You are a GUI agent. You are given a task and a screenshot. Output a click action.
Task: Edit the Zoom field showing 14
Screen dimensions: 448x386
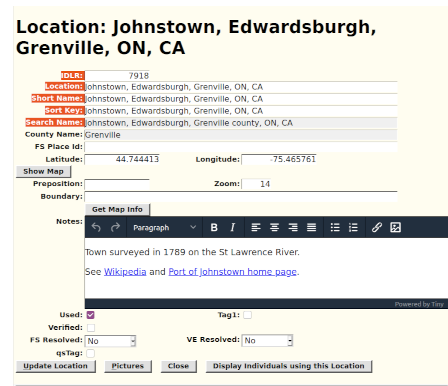tap(256, 184)
